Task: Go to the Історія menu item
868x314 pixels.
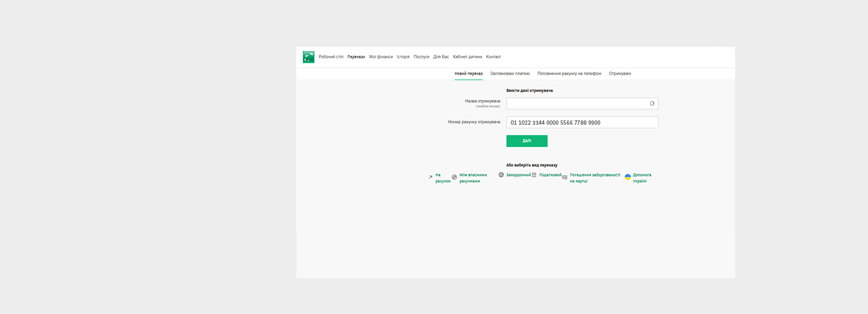Action: (403, 57)
